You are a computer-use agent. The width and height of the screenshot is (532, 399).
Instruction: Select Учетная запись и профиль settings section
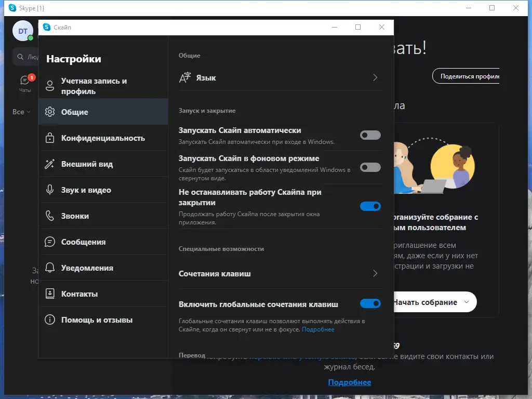(103, 86)
